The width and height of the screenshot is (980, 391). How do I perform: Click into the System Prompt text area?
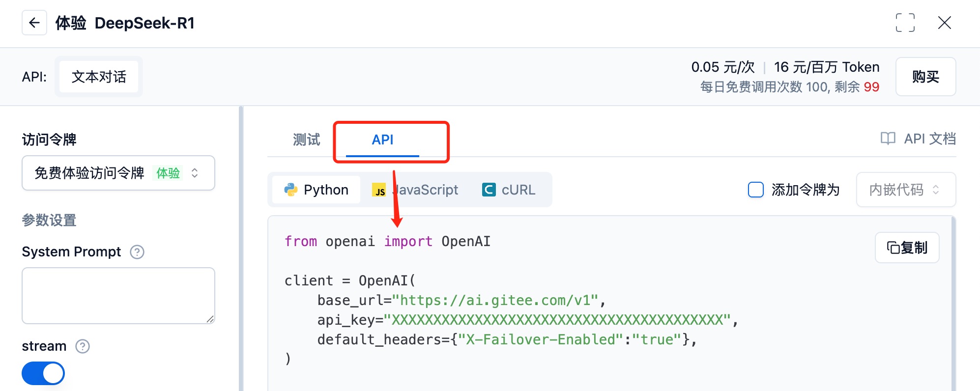coord(118,296)
